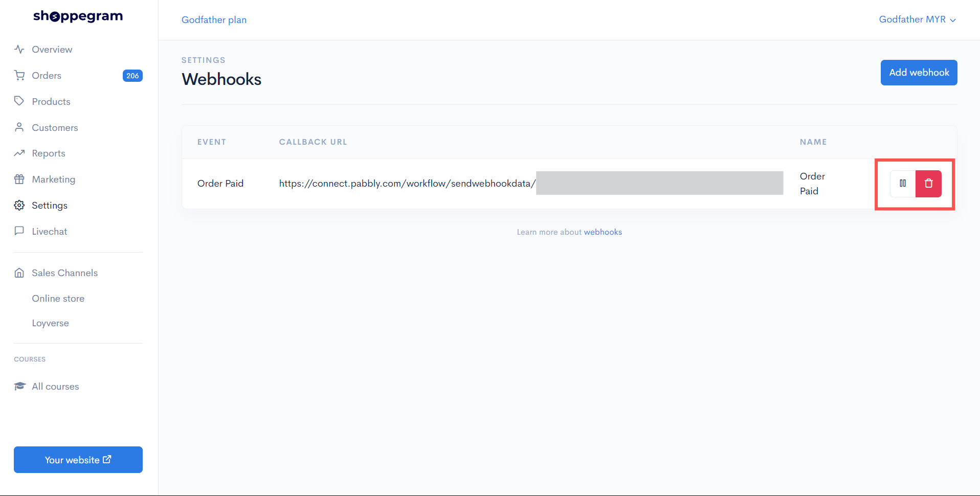
Task: Click the Orders cart icon
Action: click(19, 76)
